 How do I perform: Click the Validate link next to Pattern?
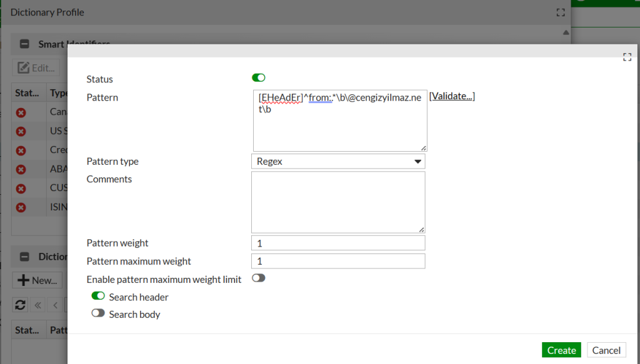452,96
